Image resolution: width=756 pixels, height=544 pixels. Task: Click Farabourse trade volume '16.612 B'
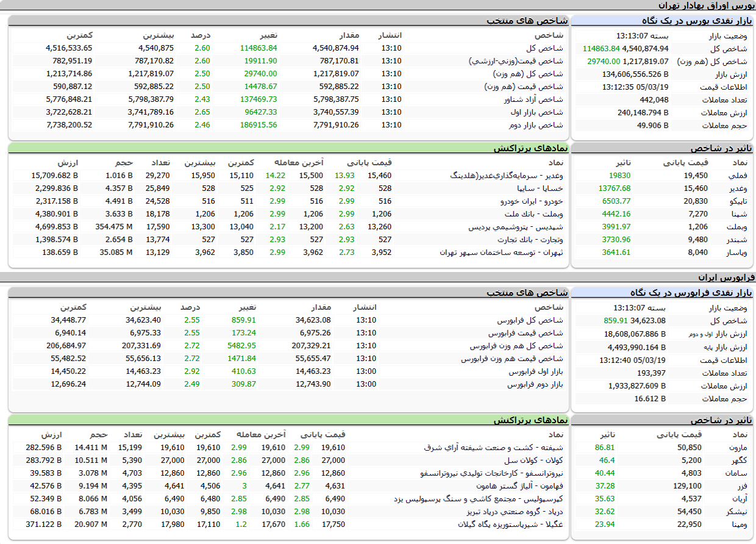(650, 398)
